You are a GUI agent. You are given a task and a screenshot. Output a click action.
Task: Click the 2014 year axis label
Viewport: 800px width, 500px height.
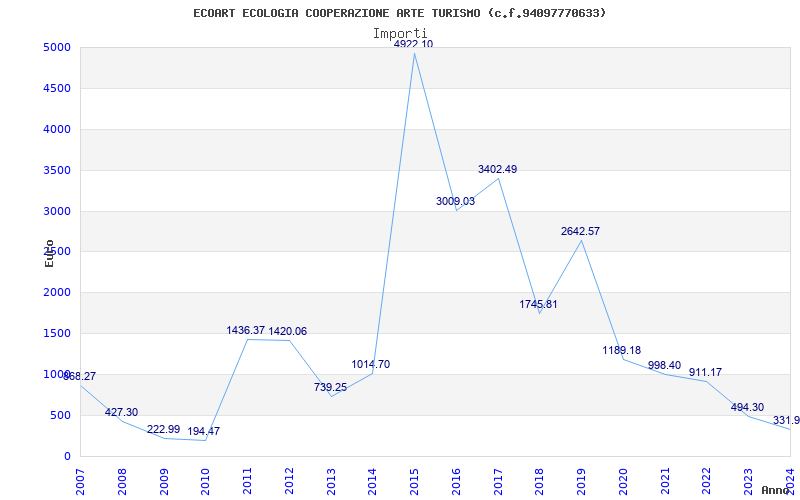point(373,482)
